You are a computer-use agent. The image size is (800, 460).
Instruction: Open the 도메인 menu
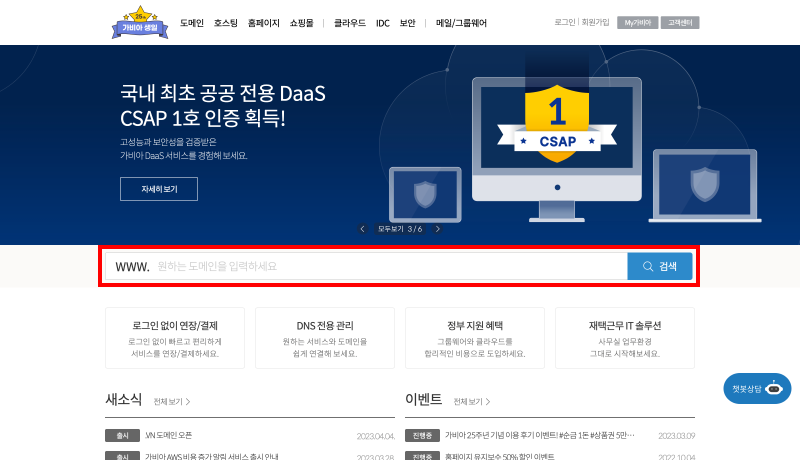(192, 23)
